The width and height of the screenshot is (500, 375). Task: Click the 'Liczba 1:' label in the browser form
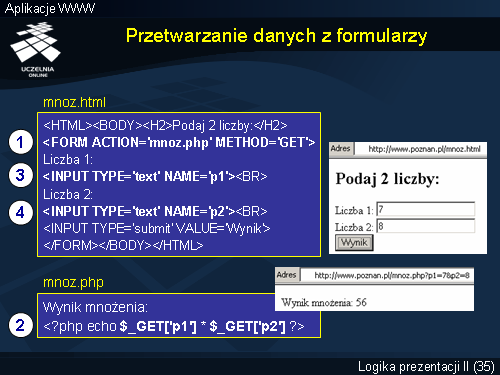pos(354,210)
